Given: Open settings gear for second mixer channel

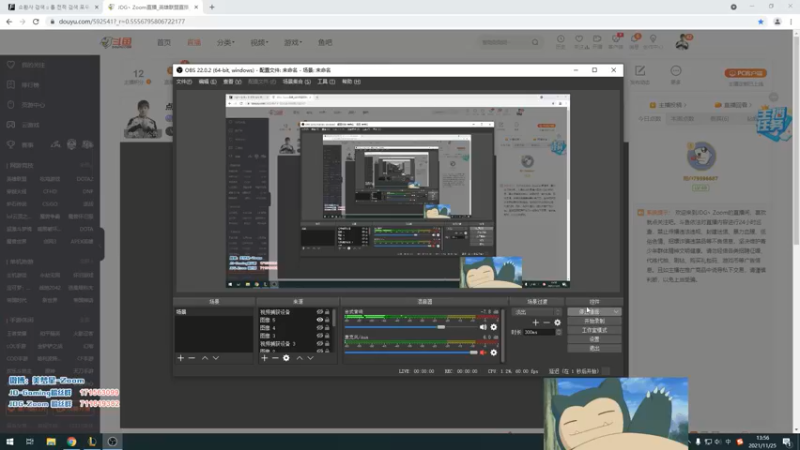Looking at the screenshot, I should coord(493,353).
